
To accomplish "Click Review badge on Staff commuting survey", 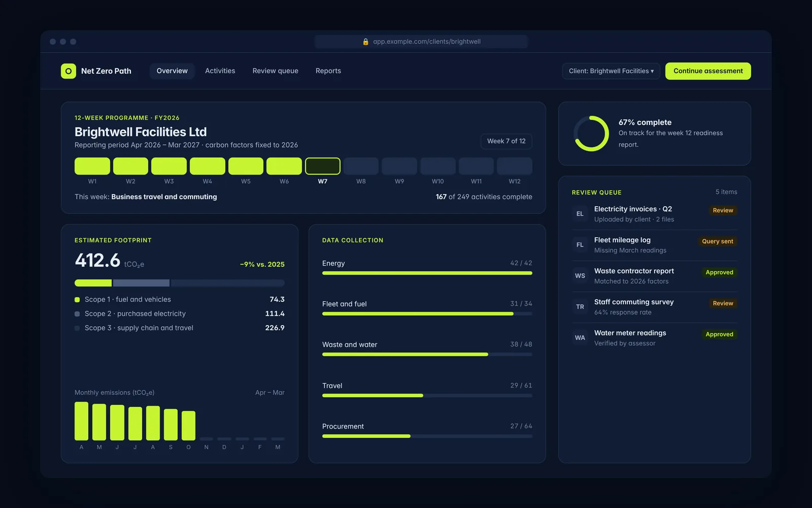I will 723,303.
